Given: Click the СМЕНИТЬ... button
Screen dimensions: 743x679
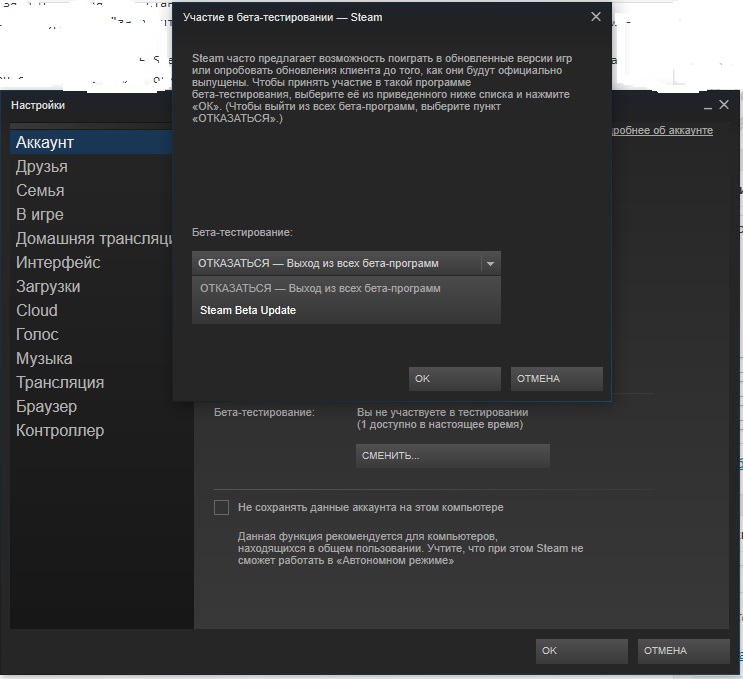Looking at the screenshot, I should pos(453,456).
